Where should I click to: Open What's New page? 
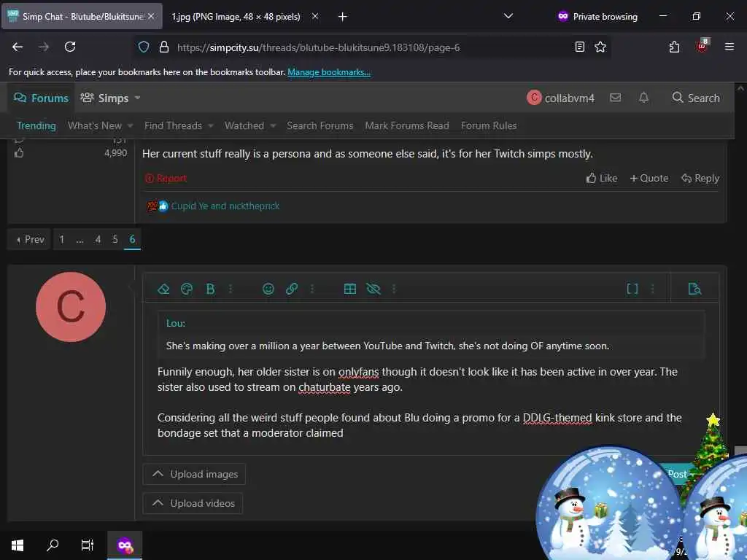[95, 125]
